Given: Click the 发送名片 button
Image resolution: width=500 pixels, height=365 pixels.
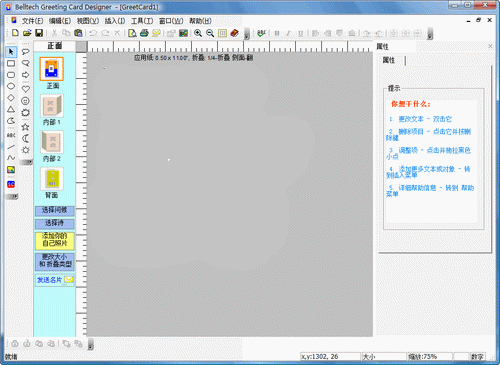Looking at the screenshot, I should pyautogui.click(x=55, y=280).
